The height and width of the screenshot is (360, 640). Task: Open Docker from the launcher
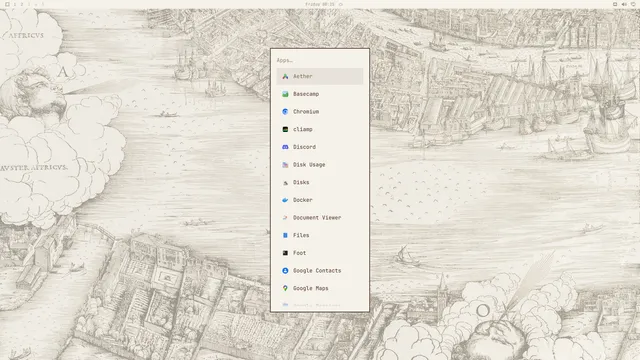320,200
